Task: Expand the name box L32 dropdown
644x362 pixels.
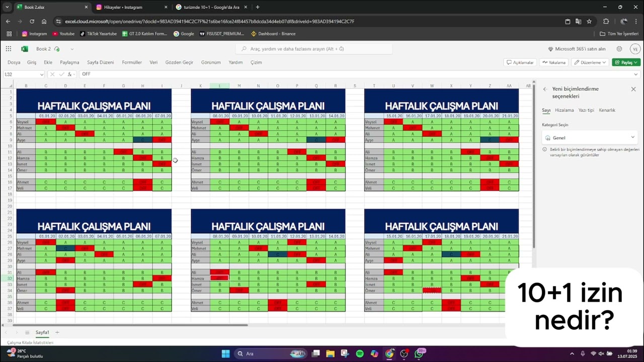Action: tap(42, 74)
